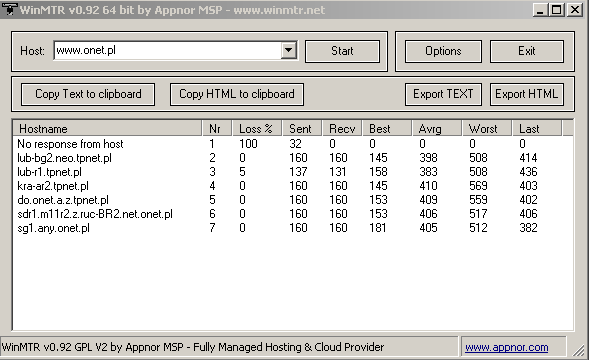
Task: Click the Export HTML button
Action: click(527, 94)
